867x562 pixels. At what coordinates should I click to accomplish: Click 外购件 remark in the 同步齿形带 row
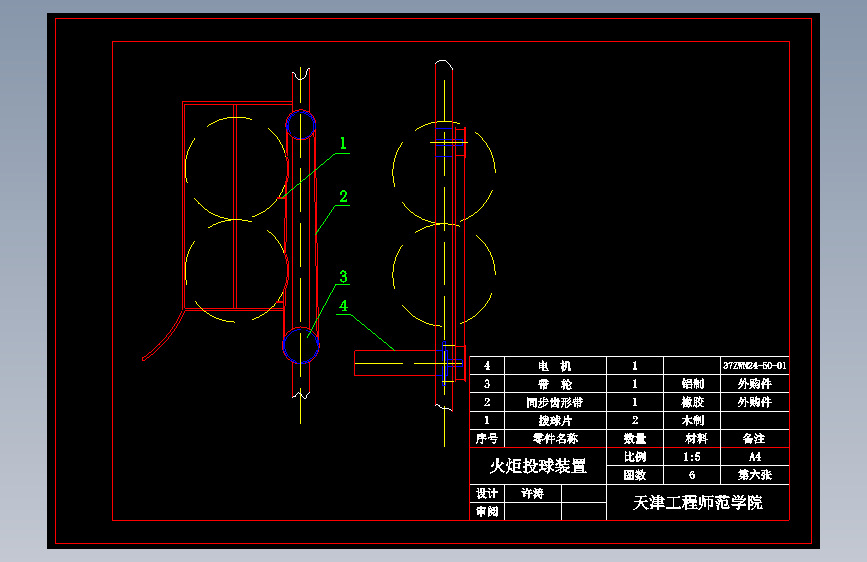(x=754, y=402)
